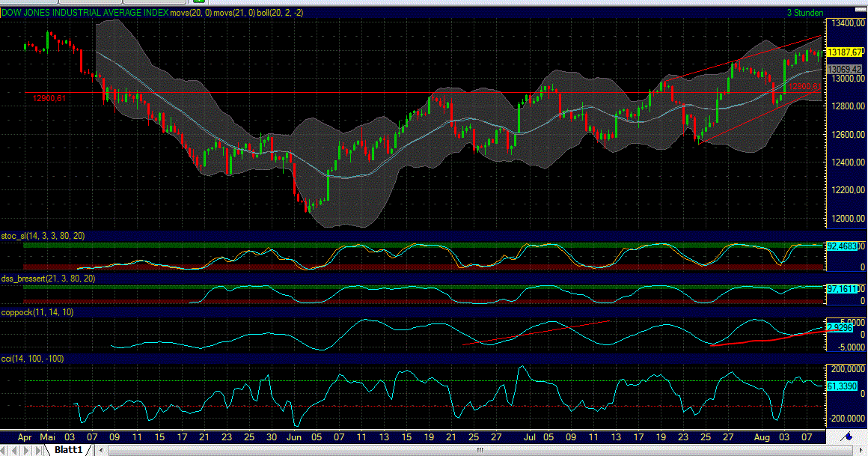
Task: Select the Blatt1 sheet tab
Action: point(68,450)
